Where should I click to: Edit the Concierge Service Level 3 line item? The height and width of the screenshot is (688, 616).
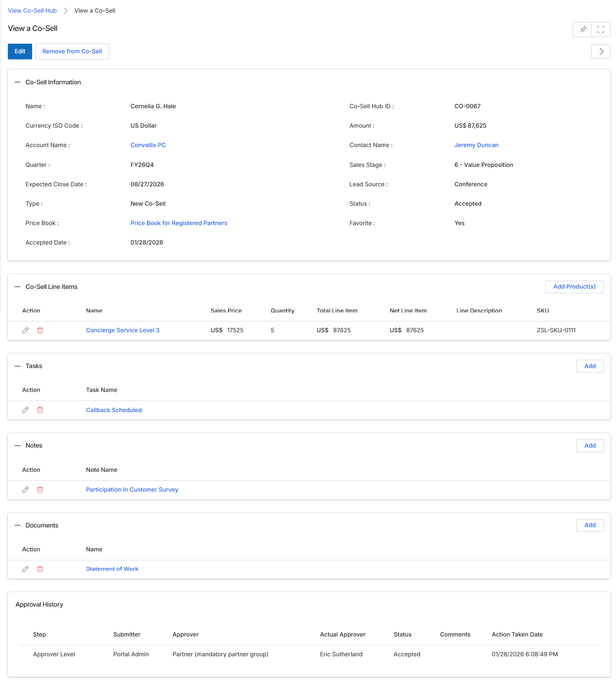[25, 330]
